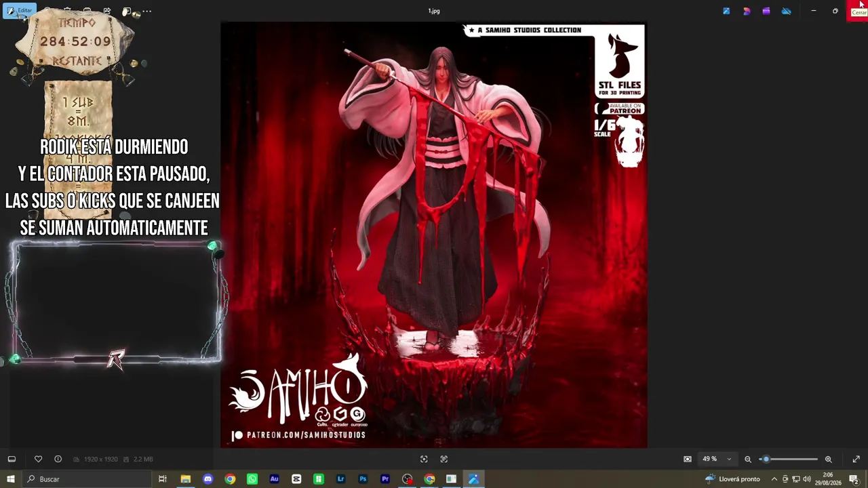Image resolution: width=868 pixels, height=488 pixels.
Task: Click the Lloverá pronto weather widget
Action: pyautogui.click(x=732, y=479)
